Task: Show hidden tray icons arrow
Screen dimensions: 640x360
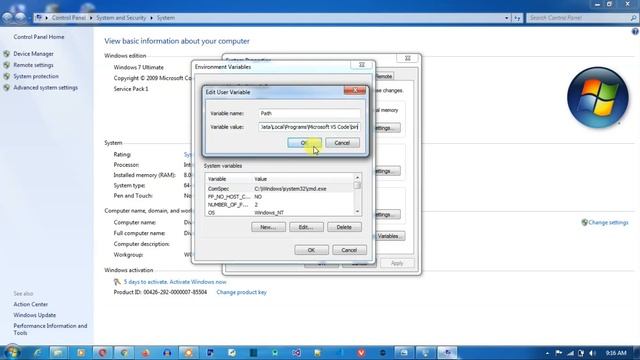Action: (547, 353)
